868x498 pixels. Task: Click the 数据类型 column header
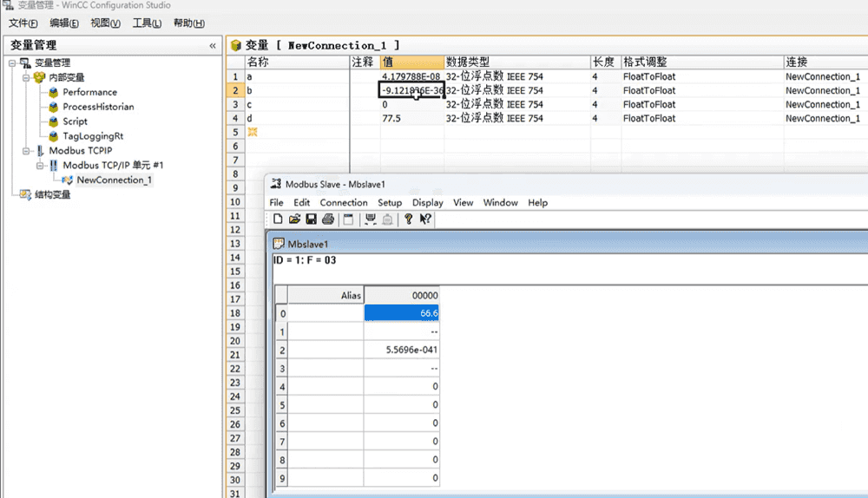[x=468, y=62]
